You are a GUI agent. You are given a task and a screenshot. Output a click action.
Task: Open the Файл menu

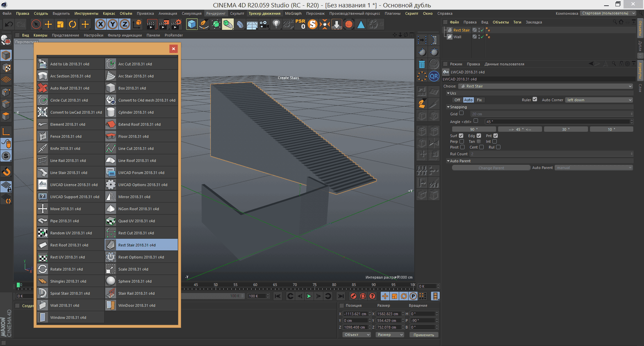click(x=7, y=13)
